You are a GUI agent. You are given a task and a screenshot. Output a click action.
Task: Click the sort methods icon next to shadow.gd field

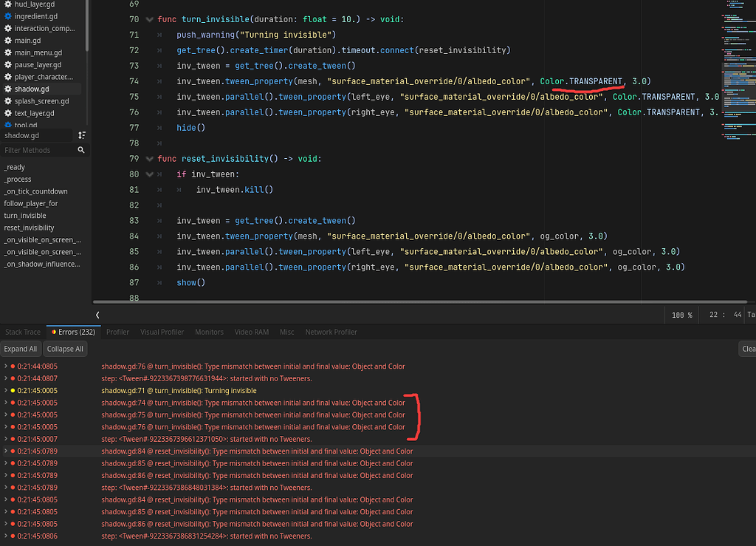(81, 135)
